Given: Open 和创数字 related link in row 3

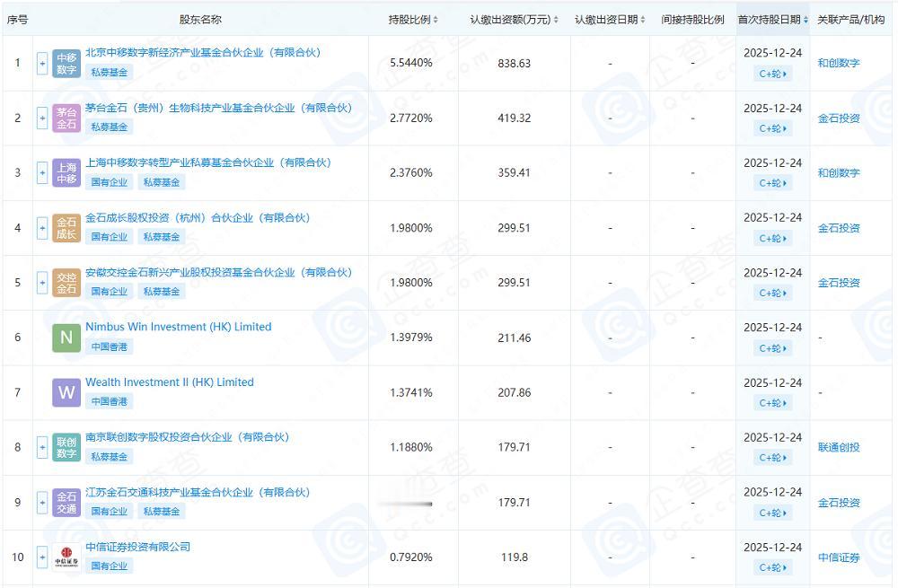Looking at the screenshot, I should (x=839, y=173).
